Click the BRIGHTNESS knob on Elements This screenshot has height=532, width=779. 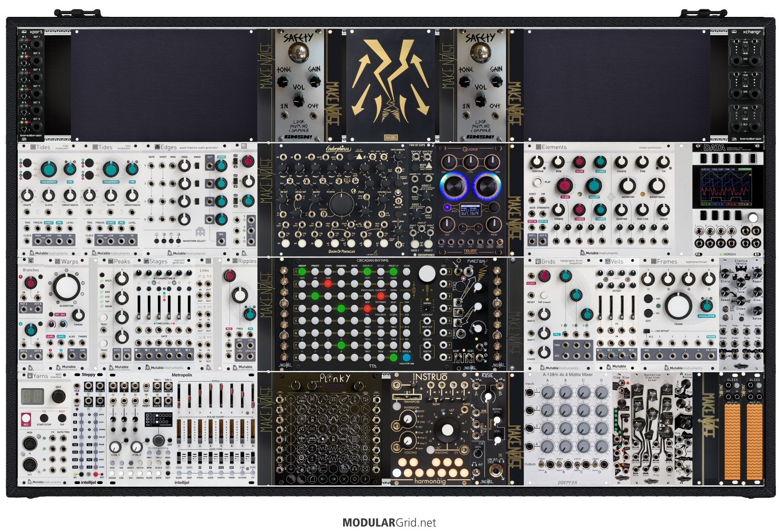[657, 186]
